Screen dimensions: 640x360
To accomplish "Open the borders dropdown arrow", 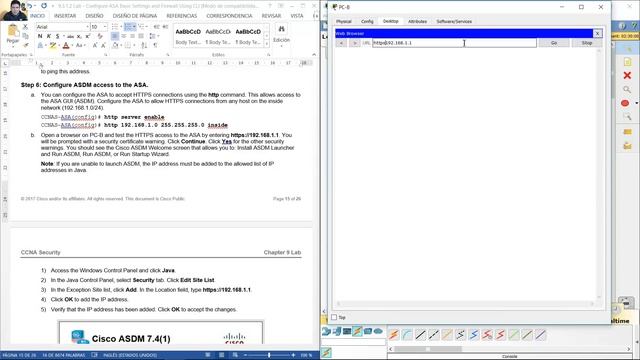I will 134,46.
